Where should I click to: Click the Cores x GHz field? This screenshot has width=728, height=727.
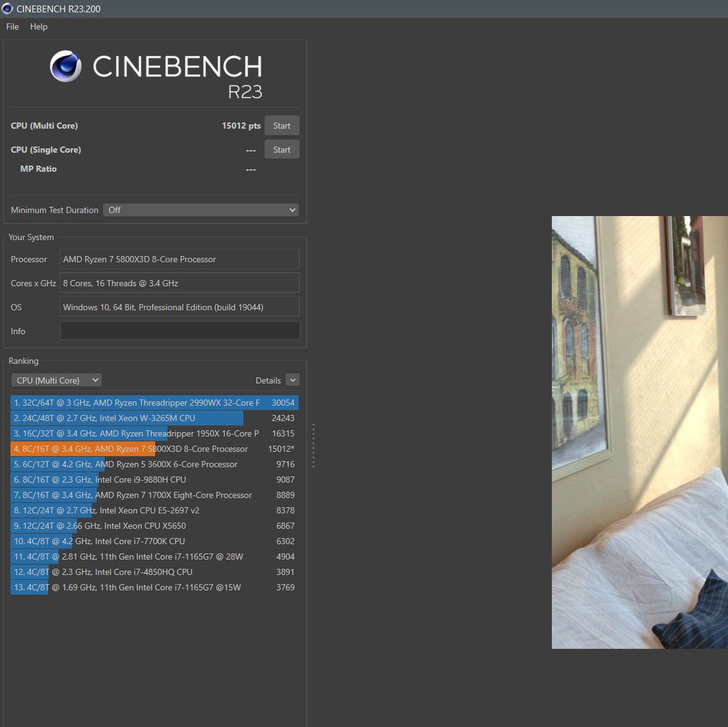tap(180, 283)
